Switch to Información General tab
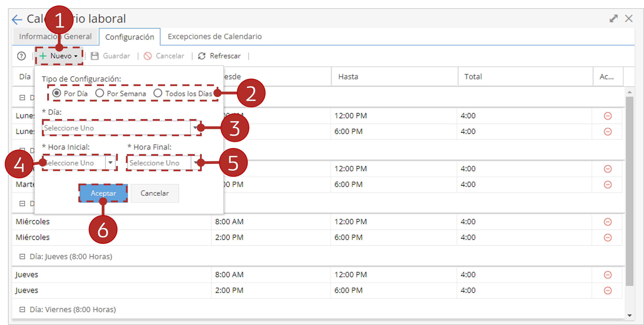Viewport: 644px width, 325px height. tap(55, 37)
